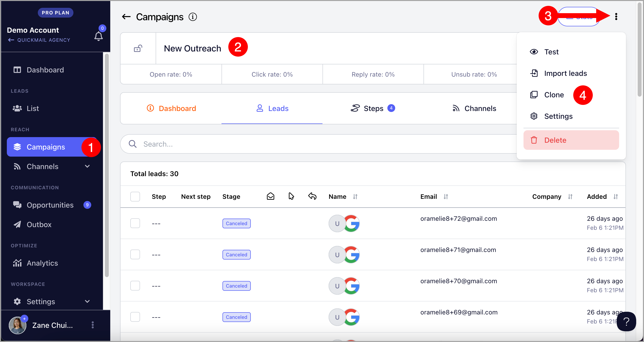Check the oramelie8+70@gmail.com lead checkbox
The height and width of the screenshot is (342, 644).
(135, 286)
